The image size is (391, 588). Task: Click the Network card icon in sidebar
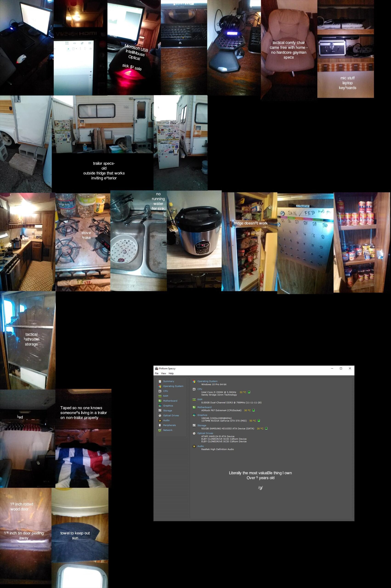pyautogui.click(x=160, y=430)
